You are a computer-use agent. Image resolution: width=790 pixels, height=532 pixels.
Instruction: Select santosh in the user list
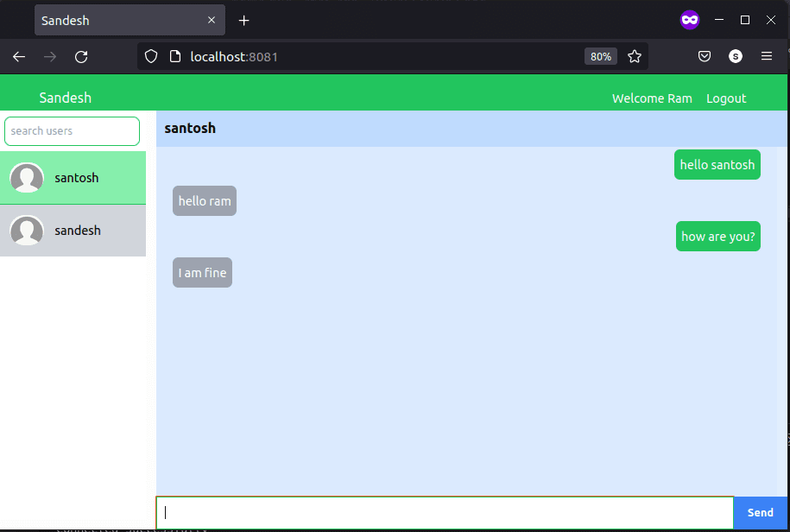73,178
